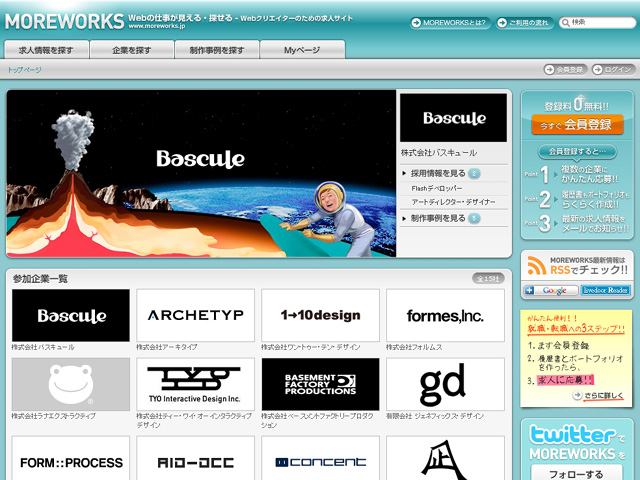The width and height of the screenshot is (640, 480).
Task: Add feed with the Google button
Action: 551,290
